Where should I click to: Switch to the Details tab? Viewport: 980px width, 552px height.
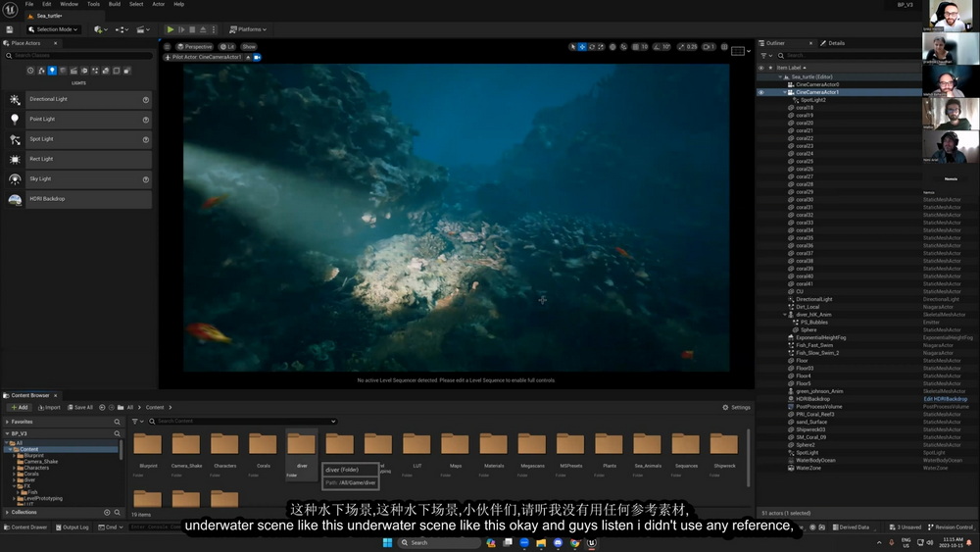832,43
